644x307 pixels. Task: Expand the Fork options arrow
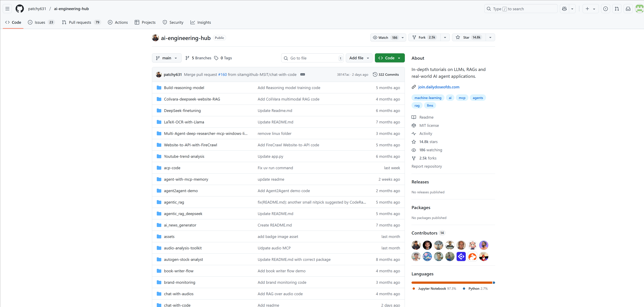coord(445,37)
